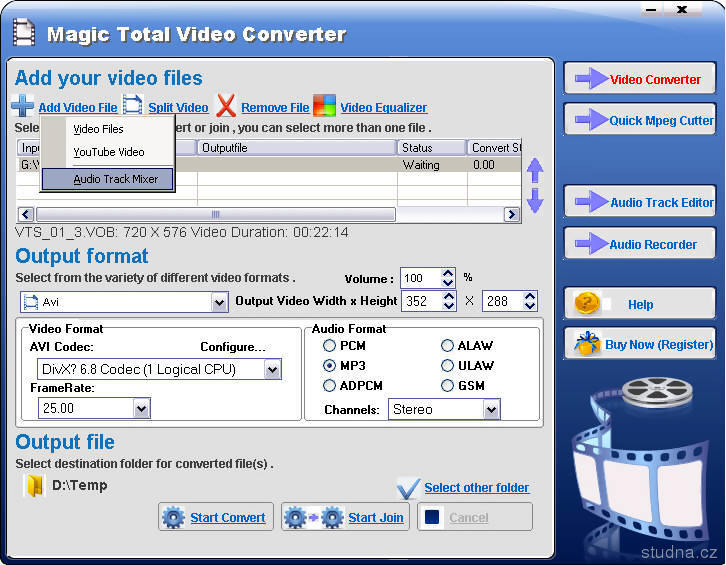This screenshot has height=565, width=726.
Task: Click the Status column header
Action: click(x=432, y=148)
